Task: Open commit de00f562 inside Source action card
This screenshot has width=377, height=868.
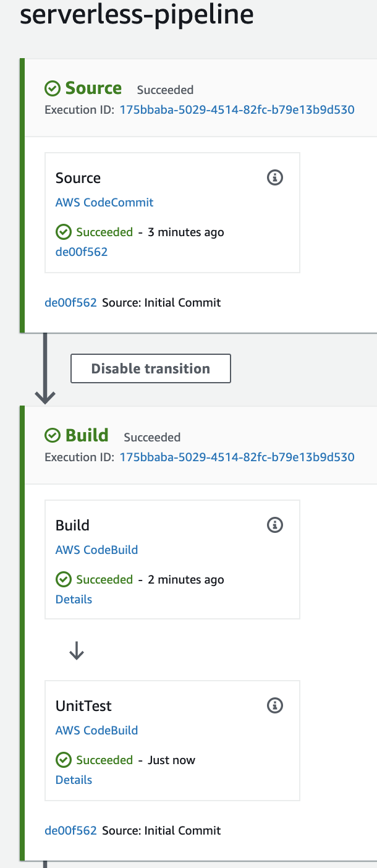Action: (x=82, y=252)
